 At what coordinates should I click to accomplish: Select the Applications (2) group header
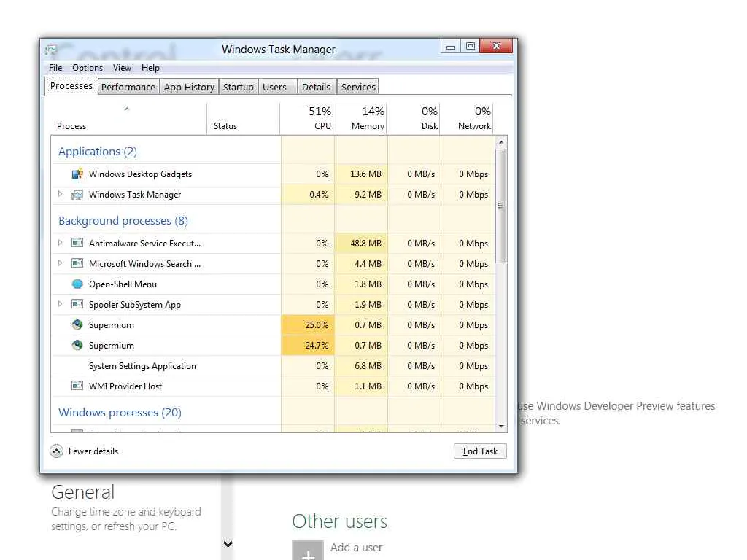(98, 152)
